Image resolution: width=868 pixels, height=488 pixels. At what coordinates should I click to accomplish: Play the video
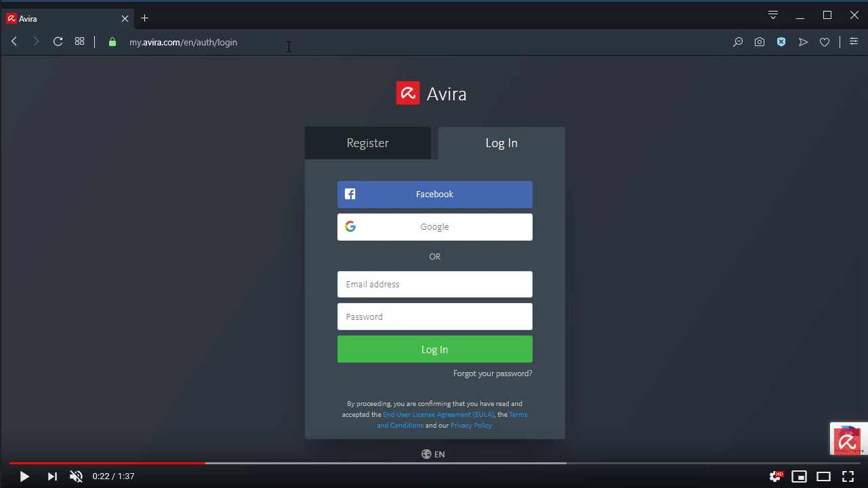(x=24, y=476)
